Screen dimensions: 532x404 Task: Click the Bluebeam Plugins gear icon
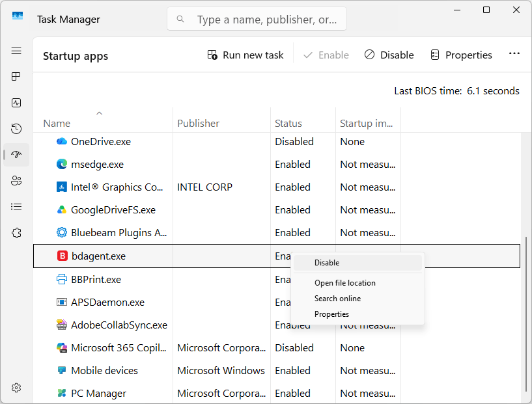(x=61, y=232)
